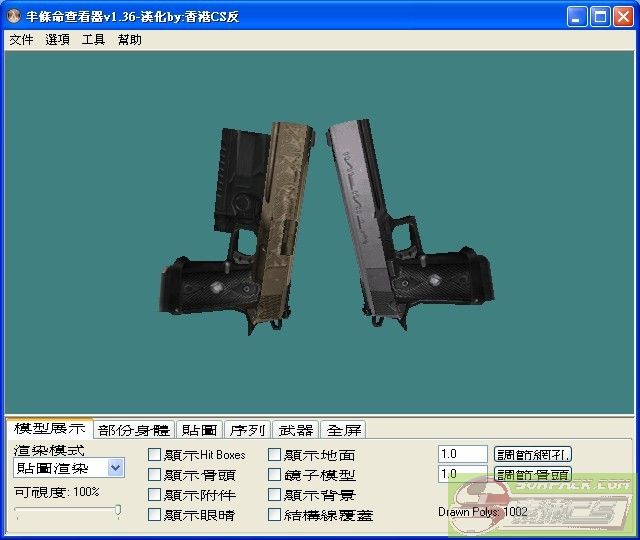Viewport: 640px width, 540px height.
Task: Switch to the 貼圖 tab
Action: tap(199, 430)
